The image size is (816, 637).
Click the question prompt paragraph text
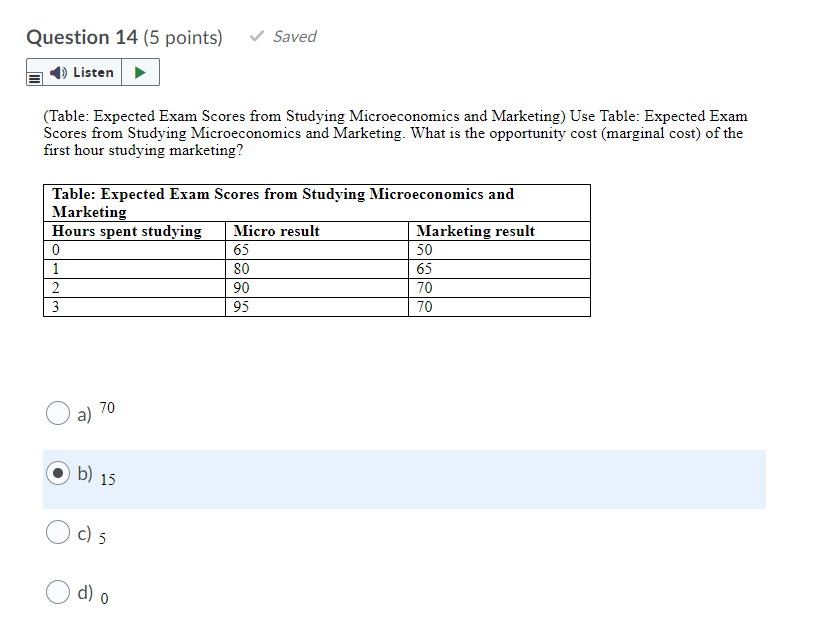[393, 133]
